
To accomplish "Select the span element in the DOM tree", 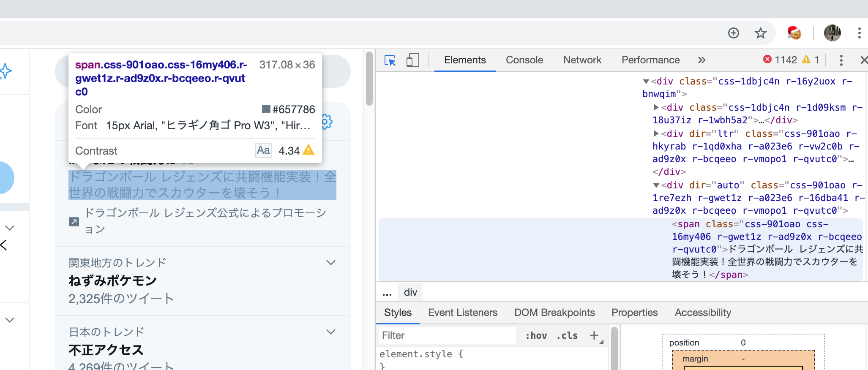I will pyautogui.click(x=620, y=249).
